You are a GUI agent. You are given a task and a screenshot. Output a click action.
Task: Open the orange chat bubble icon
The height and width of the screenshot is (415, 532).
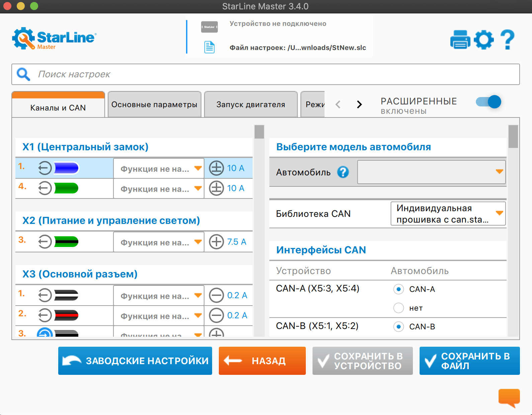point(509,398)
